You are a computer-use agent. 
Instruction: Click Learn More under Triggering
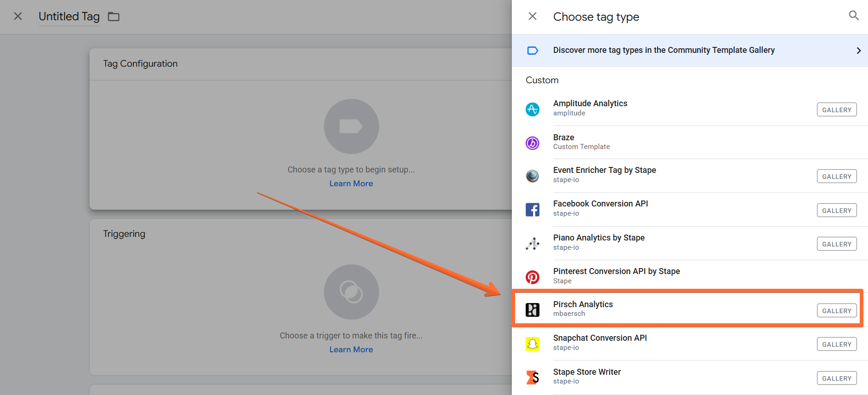coord(351,349)
